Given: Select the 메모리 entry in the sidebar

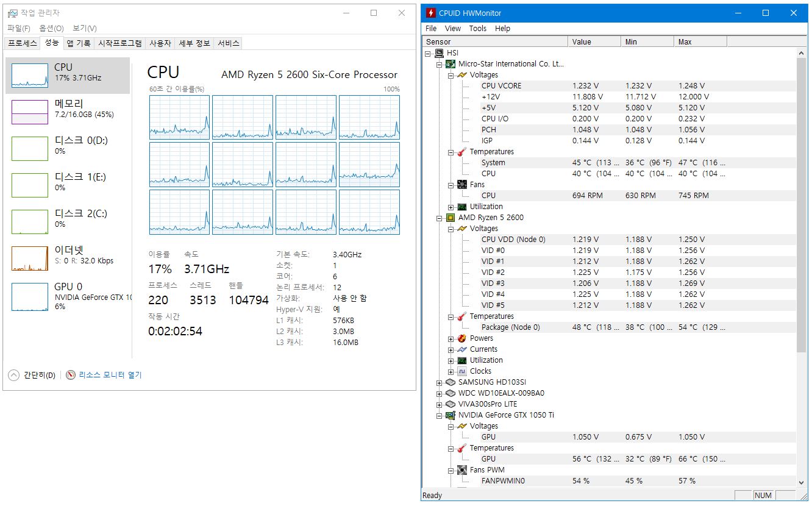Looking at the screenshot, I should tap(68, 112).
